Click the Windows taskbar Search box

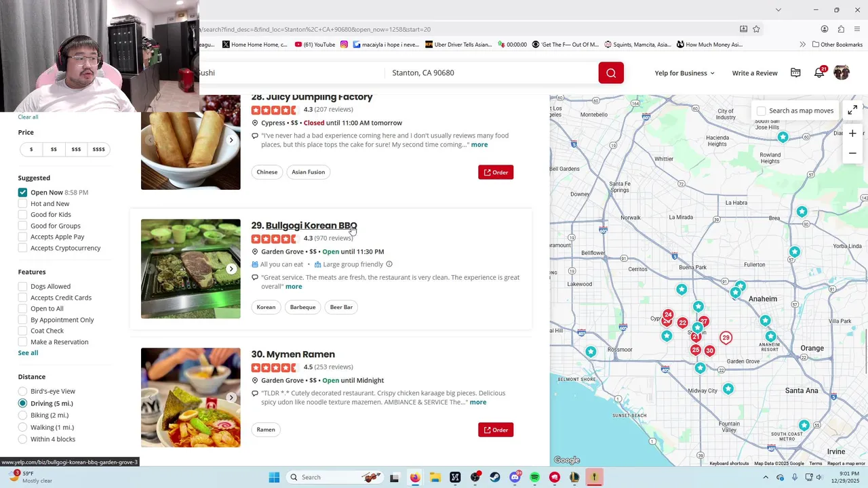pos(334,477)
